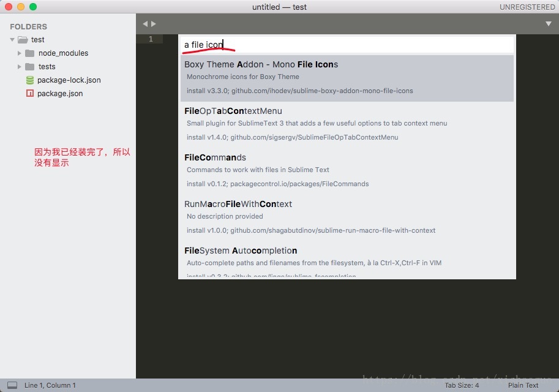Open package.json in the sidebar

(60, 94)
